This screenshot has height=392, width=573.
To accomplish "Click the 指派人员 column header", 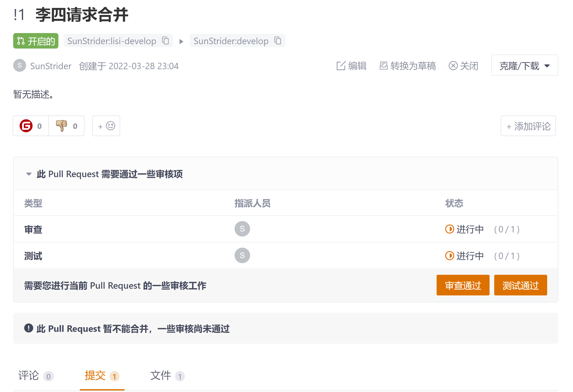I will [x=252, y=203].
